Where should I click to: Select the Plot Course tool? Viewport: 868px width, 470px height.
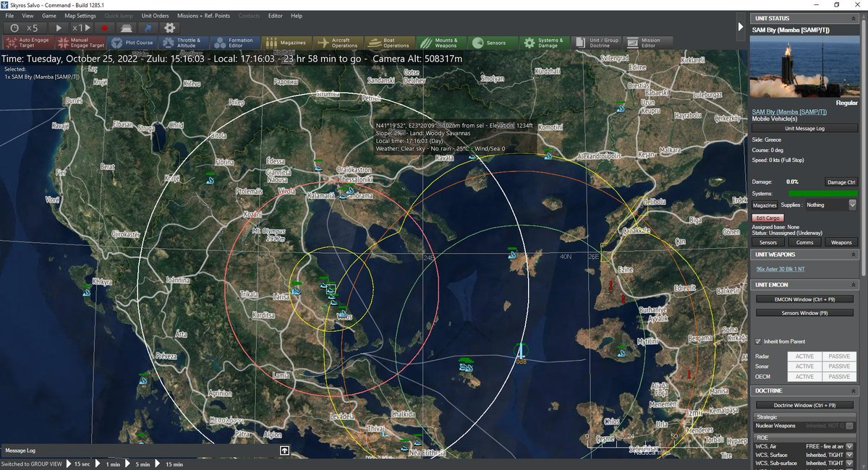click(x=132, y=43)
